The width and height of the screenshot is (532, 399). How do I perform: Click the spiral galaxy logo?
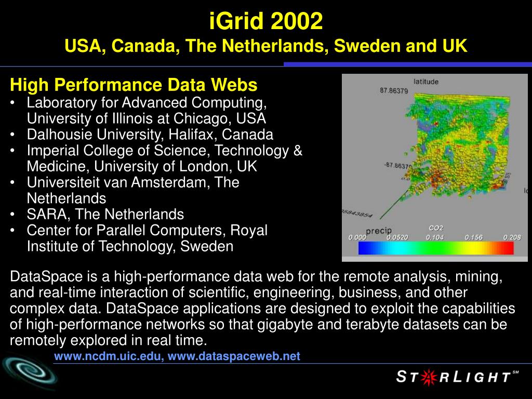pos(29,372)
